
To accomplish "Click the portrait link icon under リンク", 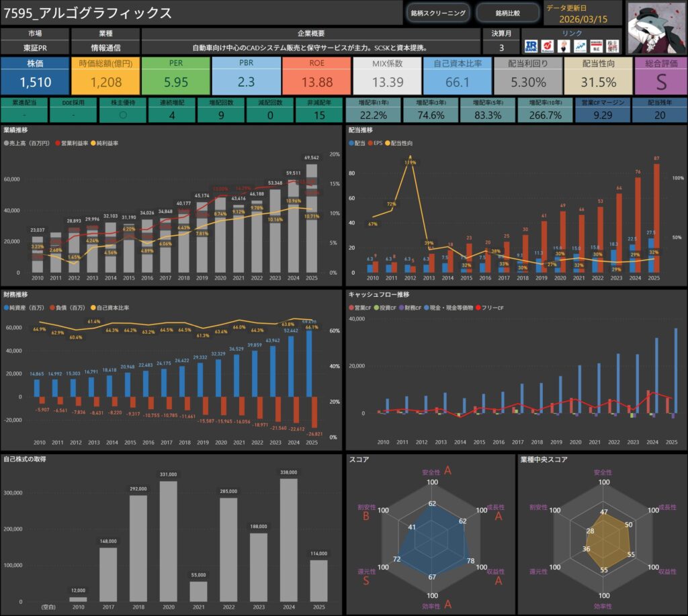I will (564, 46).
